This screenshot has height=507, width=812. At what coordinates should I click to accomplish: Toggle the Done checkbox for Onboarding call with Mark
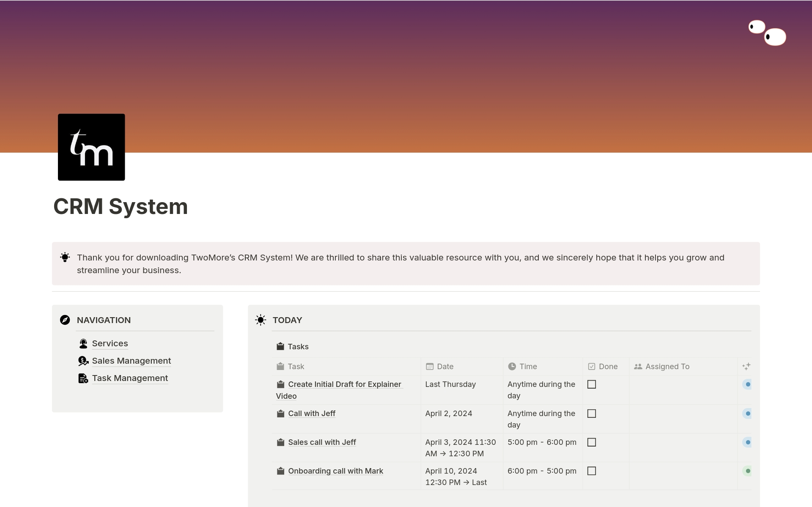pos(592,470)
